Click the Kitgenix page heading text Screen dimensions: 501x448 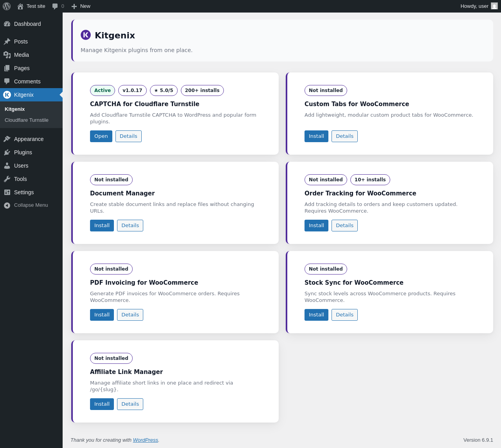coord(115,35)
